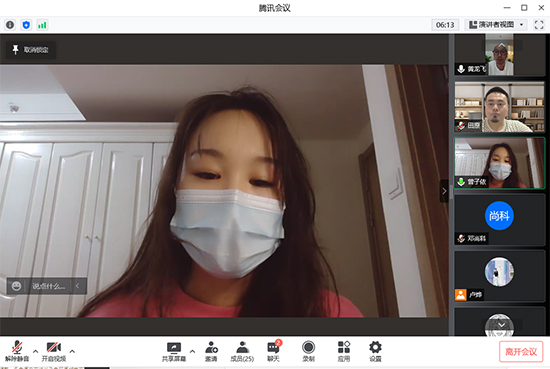Click the leave meeting button
This screenshot has height=369, width=550.
521,351
